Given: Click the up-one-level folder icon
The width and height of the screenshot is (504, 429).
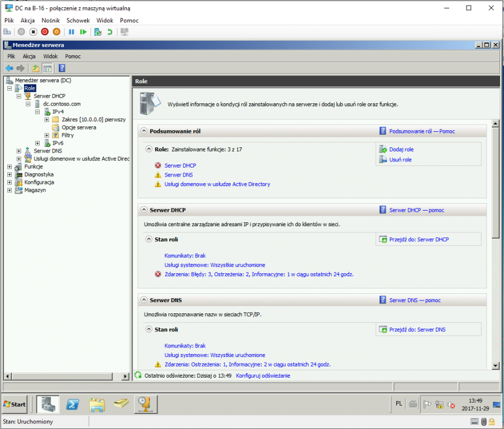Looking at the screenshot, I should [36, 68].
